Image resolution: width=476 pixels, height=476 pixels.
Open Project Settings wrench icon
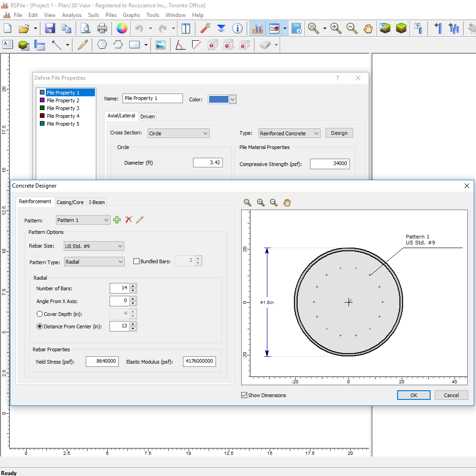[205, 28]
